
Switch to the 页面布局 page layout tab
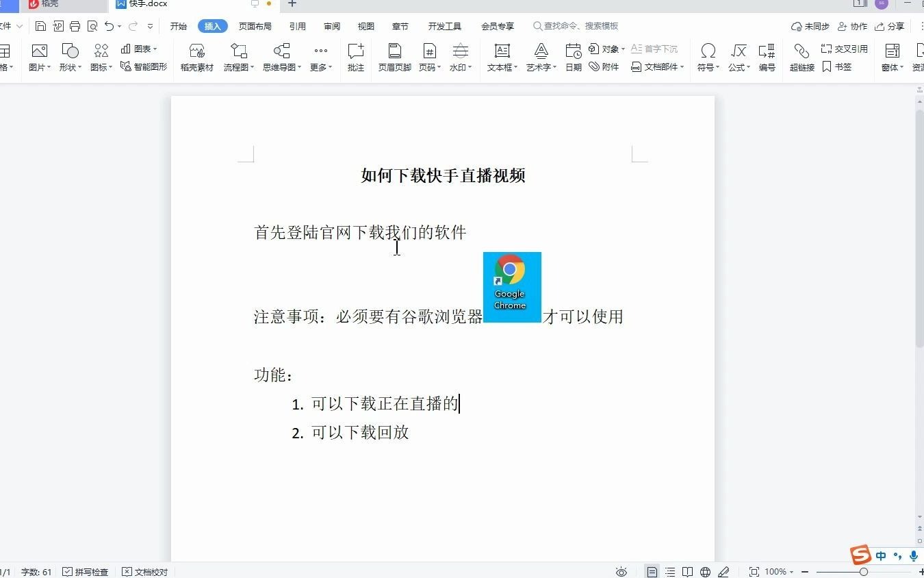pyautogui.click(x=255, y=26)
